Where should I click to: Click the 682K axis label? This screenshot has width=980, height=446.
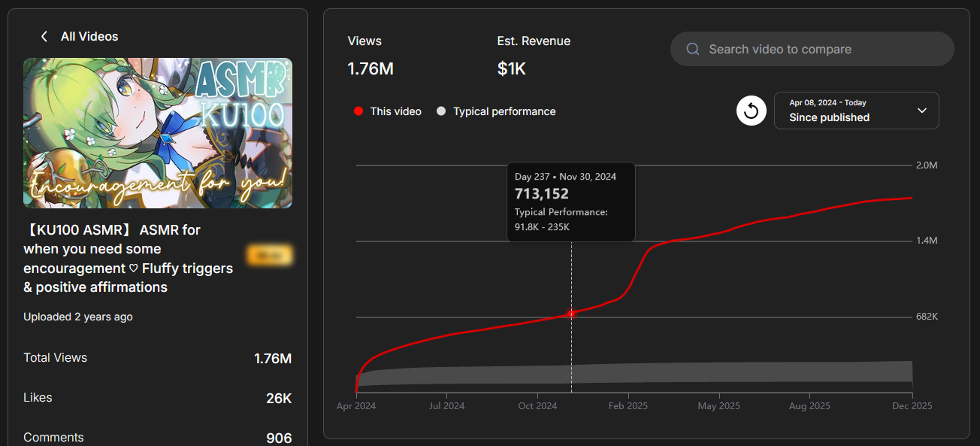[927, 317]
